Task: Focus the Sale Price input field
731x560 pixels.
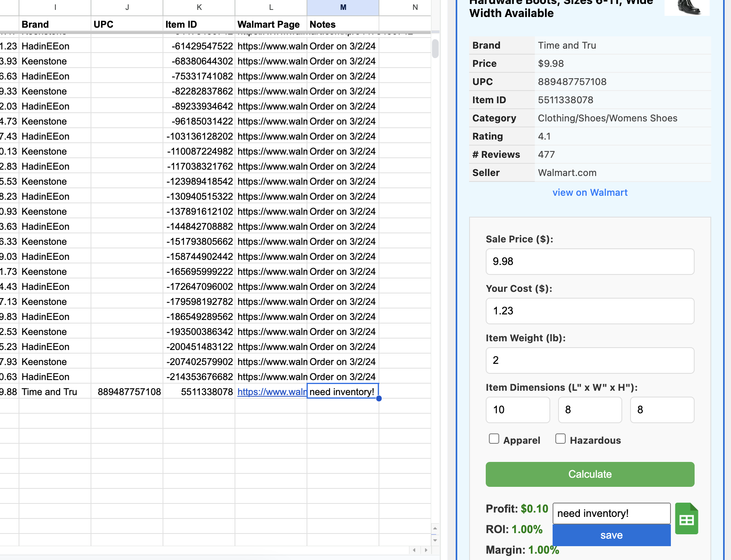Action: pyautogui.click(x=590, y=261)
